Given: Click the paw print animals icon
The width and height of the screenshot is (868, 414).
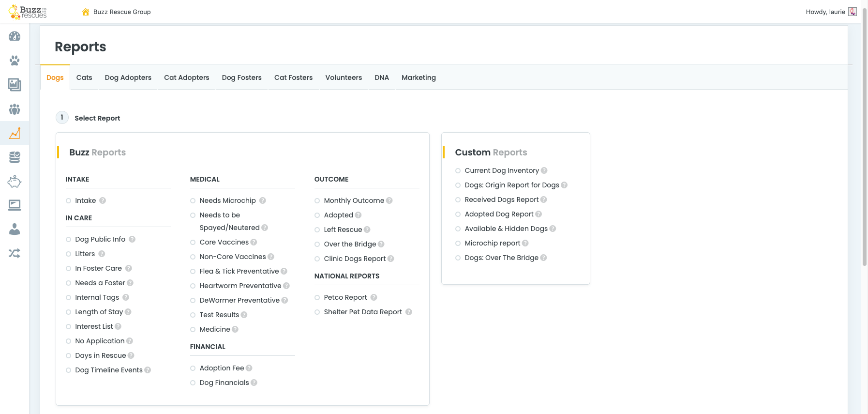Looking at the screenshot, I should pyautogui.click(x=15, y=61).
